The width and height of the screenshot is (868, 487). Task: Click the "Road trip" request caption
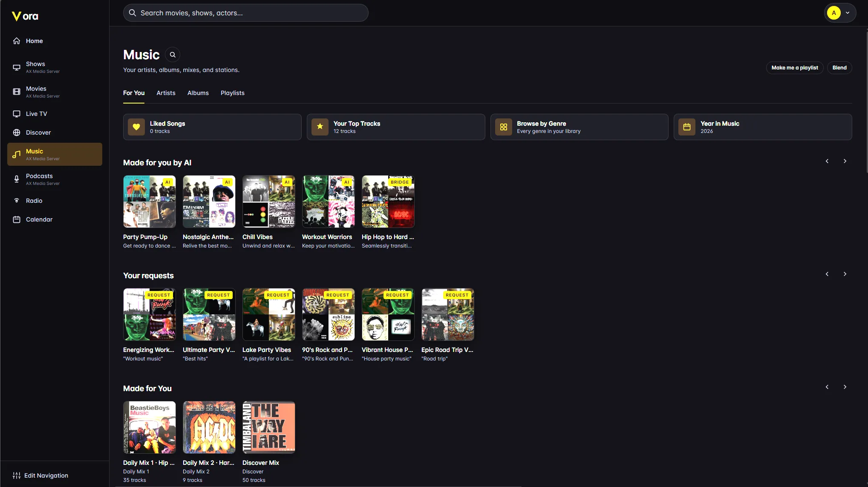[x=434, y=359]
